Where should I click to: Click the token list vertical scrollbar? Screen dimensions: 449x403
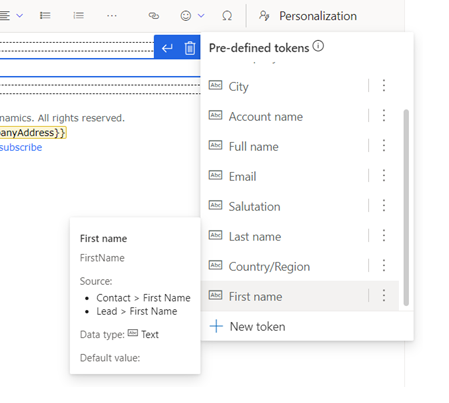pos(406,207)
